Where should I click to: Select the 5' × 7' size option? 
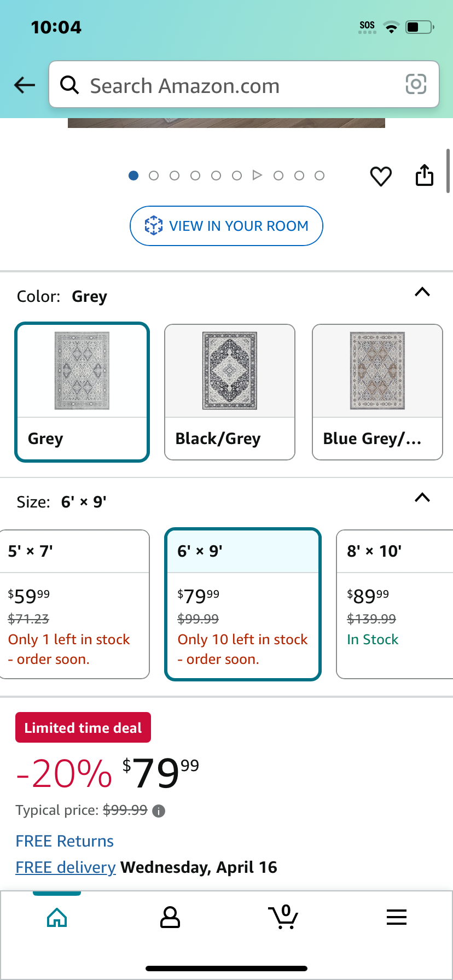click(x=74, y=604)
